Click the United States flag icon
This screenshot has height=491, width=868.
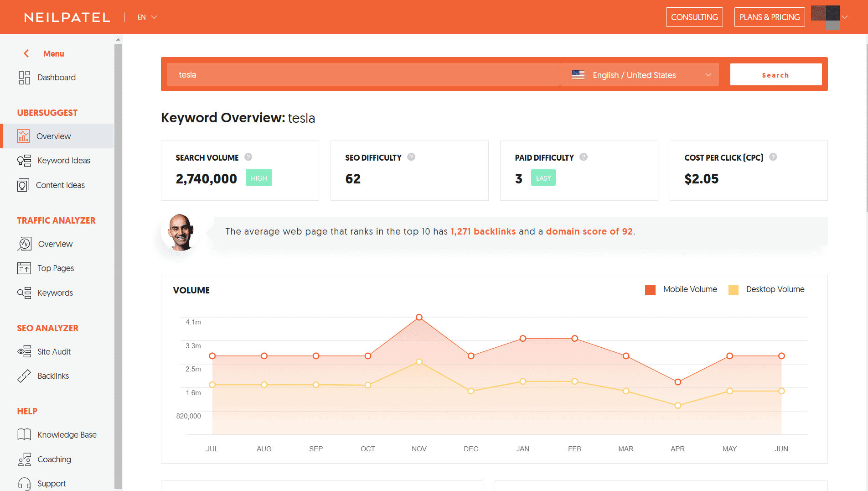coord(579,75)
